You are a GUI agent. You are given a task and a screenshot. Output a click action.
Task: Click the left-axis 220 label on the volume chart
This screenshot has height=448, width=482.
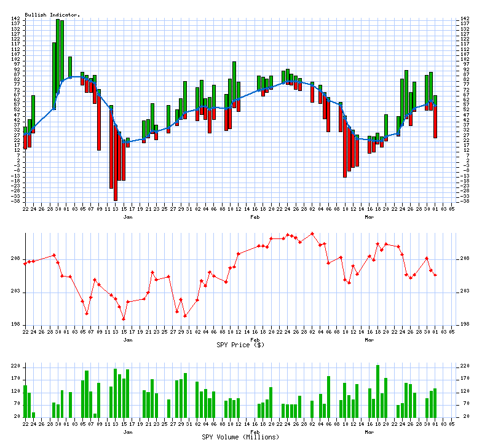pyautogui.click(x=15, y=366)
